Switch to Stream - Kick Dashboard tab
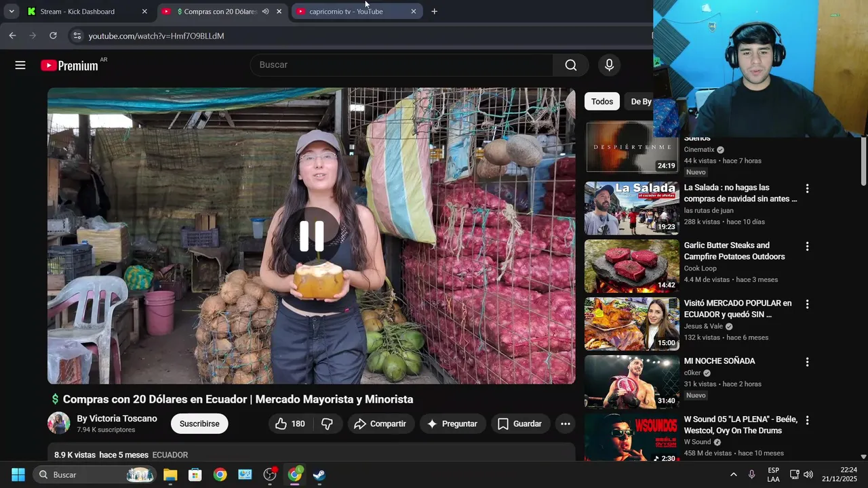Viewport: 868px width, 488px height. (x=77, y=12)
